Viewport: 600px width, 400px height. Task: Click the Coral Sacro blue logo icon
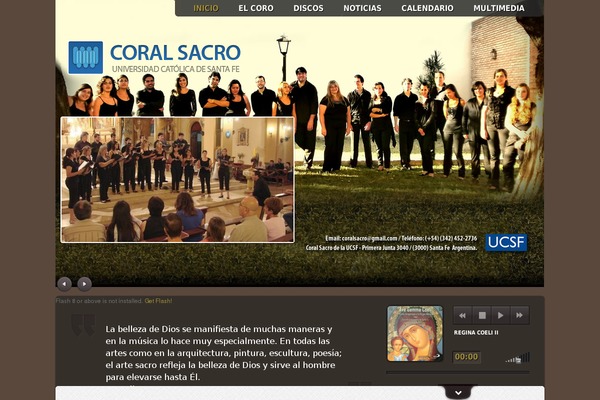point(86,57)
